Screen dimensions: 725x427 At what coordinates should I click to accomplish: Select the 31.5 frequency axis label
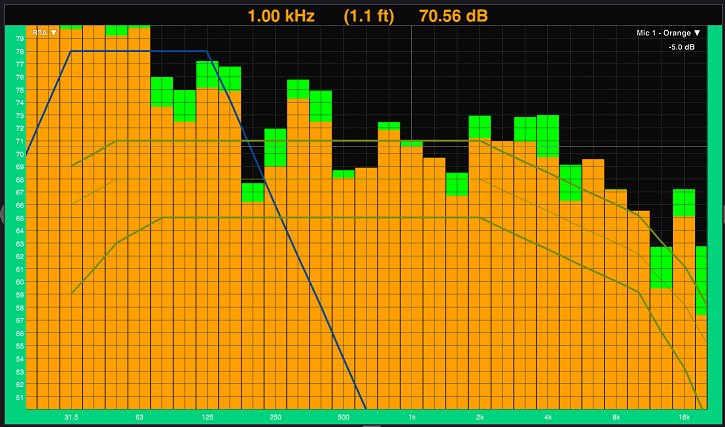[x=71, y=417]
